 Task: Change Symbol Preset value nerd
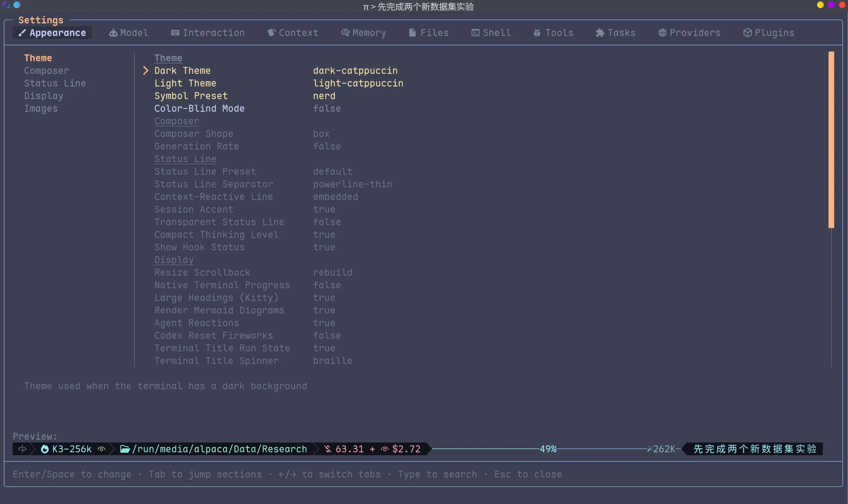click(324, 96)
